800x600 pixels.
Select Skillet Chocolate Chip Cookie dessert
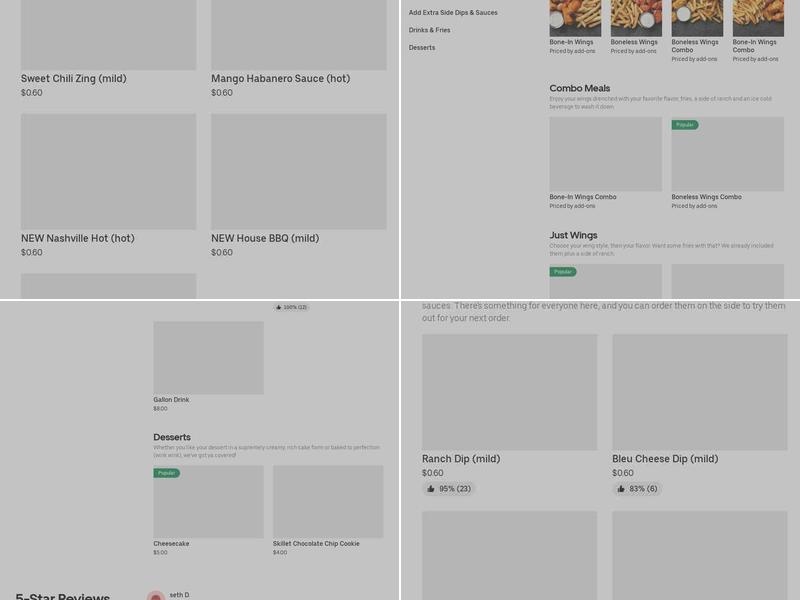[x=327, y=501]
